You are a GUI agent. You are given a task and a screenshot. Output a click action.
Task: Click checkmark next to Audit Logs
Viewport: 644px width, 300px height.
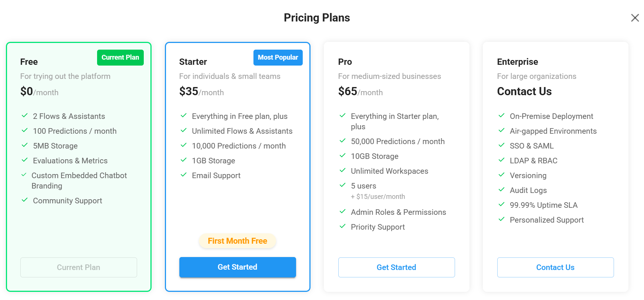coord(501,190)
